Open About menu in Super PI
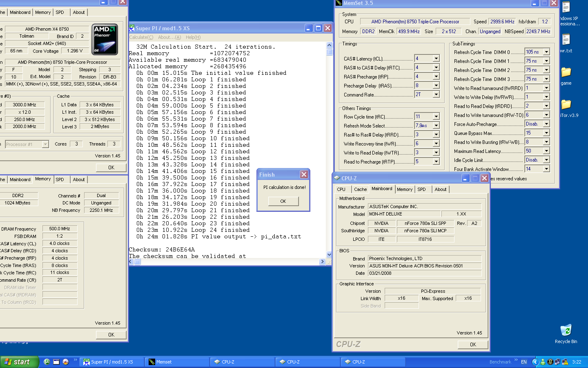The width and height of the screenshot is (588, 368). point(169,37)
